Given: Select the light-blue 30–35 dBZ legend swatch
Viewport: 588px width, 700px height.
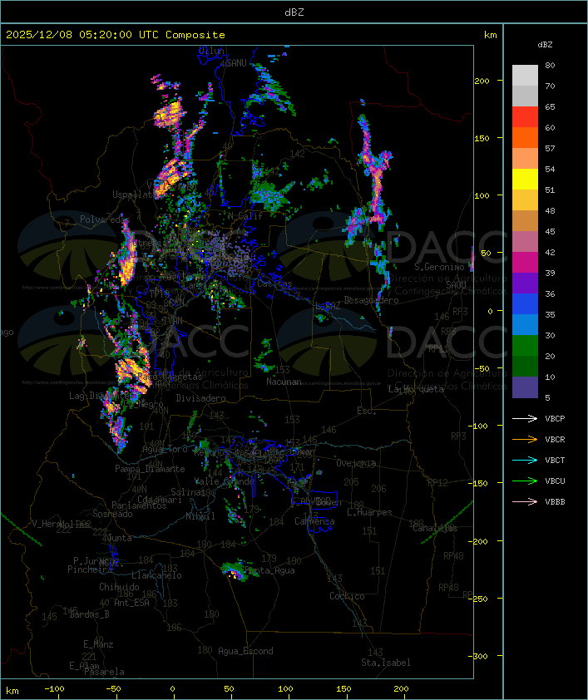Looking at the screenshot, I should click(x=525, y=325).
